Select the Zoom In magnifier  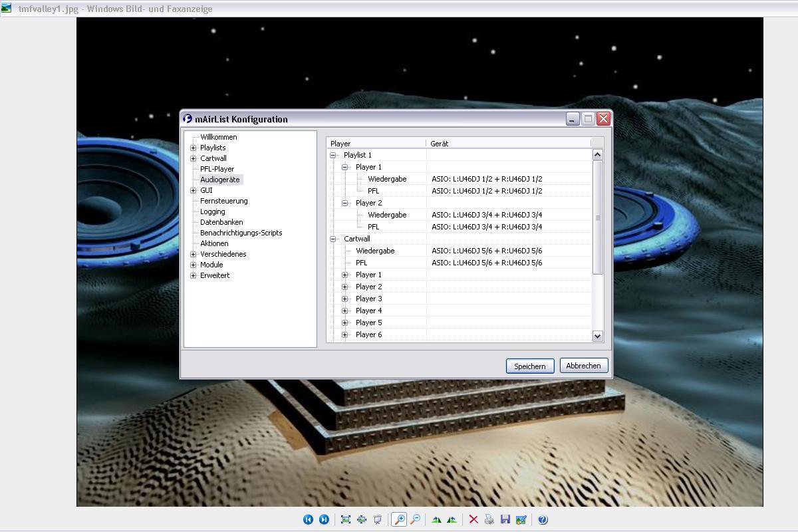[x=399, y=519]
